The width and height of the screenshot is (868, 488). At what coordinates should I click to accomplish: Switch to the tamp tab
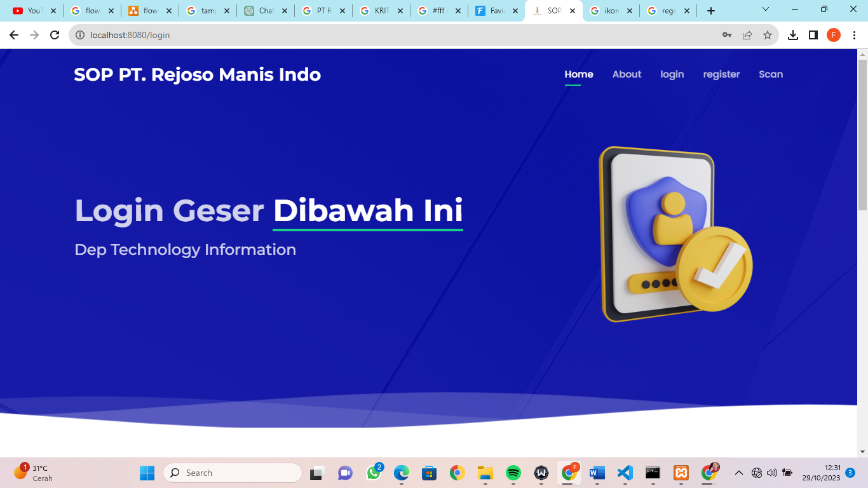click(x=207, y=11)
